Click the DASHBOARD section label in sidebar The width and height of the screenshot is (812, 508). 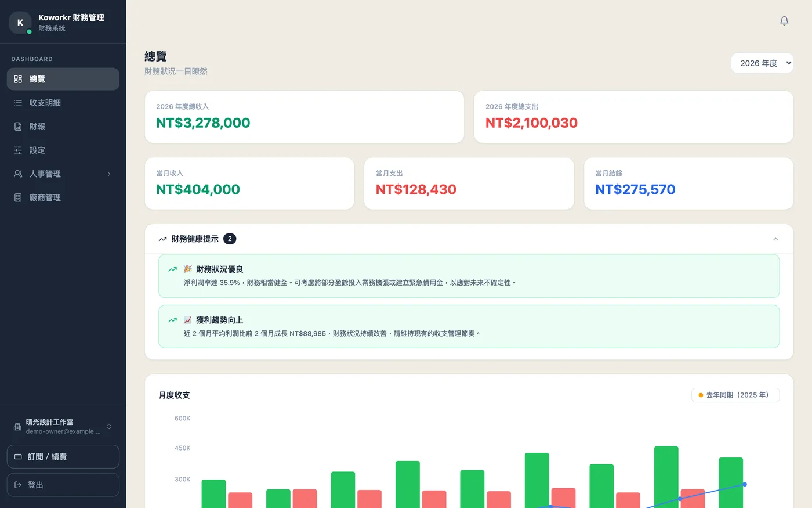(x=32, y=59)
